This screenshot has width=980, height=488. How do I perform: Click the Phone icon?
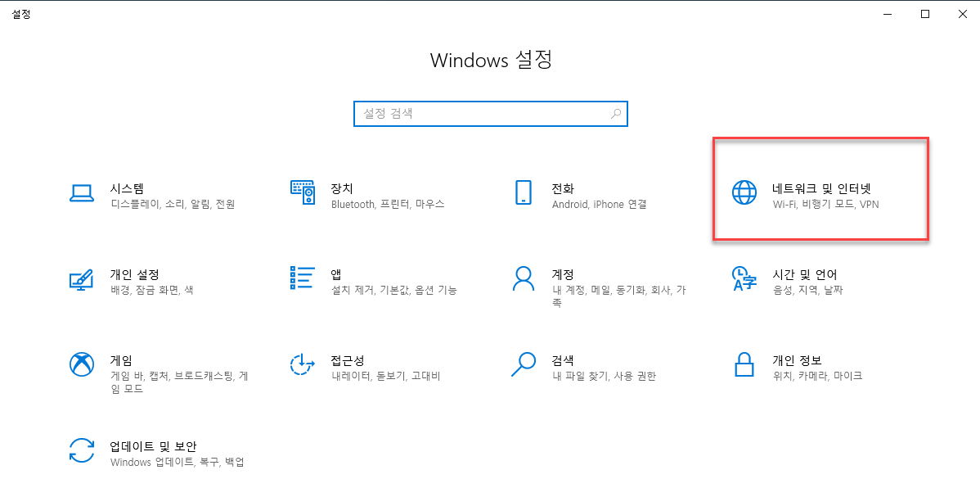pos(523,192)
